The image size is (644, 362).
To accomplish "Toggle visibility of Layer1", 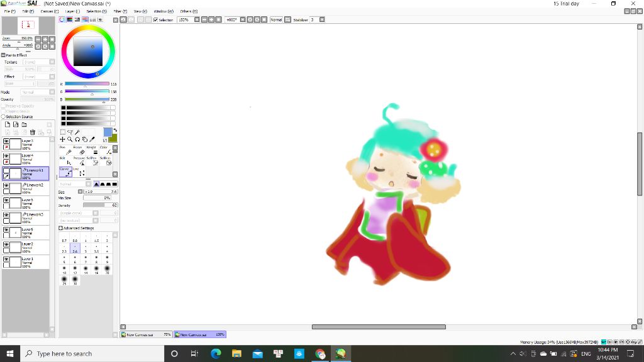I will click(x=6, y=260).
